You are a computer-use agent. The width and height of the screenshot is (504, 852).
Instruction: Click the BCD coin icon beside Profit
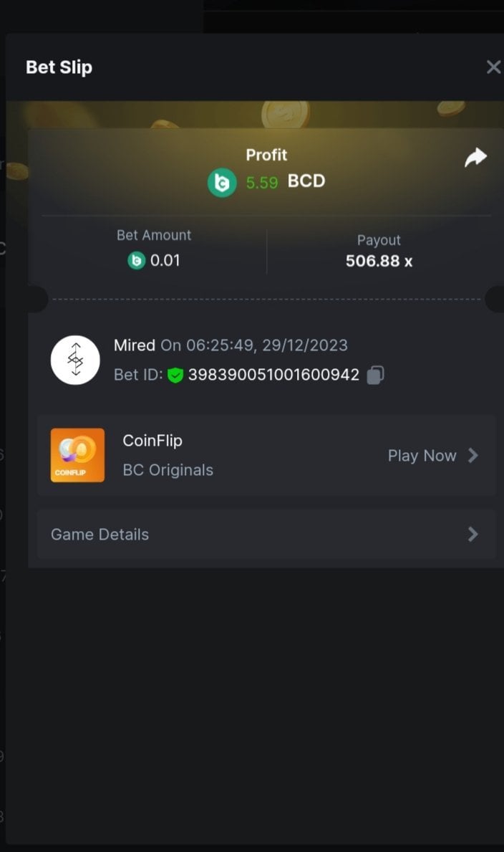(x=222, y=183)
